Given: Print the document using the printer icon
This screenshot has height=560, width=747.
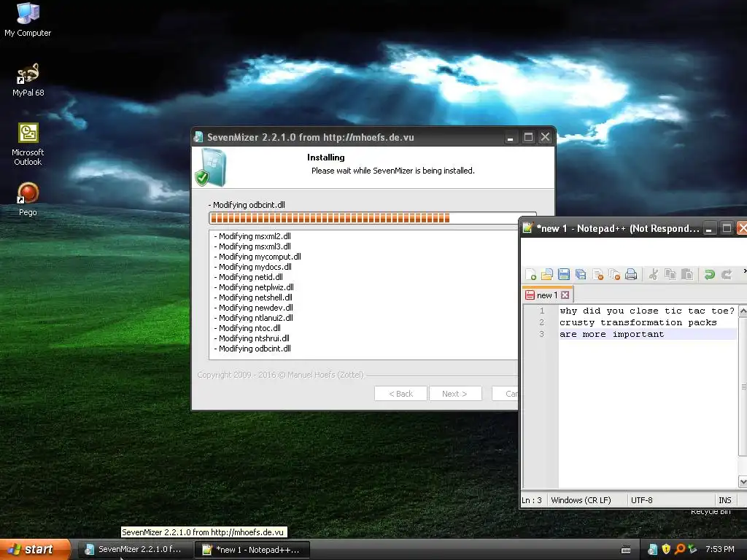Looking at the screenshot, I should [631, 274].
